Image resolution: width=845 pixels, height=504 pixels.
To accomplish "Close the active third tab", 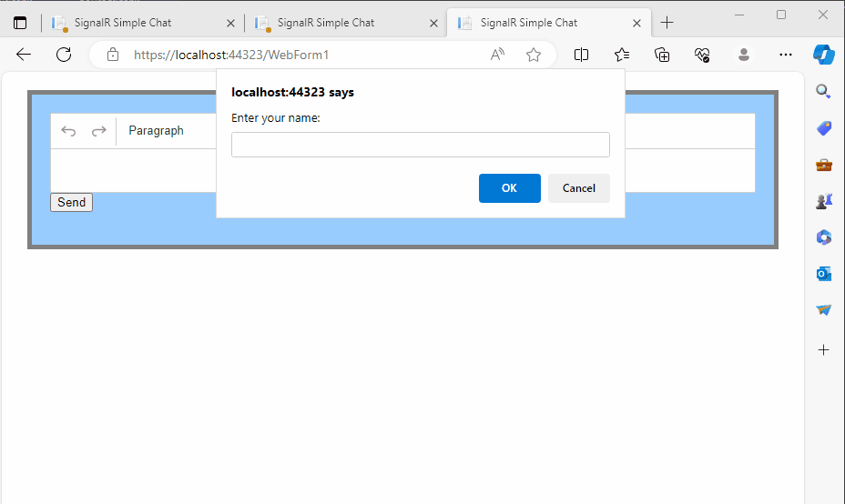I will [636, 23].
